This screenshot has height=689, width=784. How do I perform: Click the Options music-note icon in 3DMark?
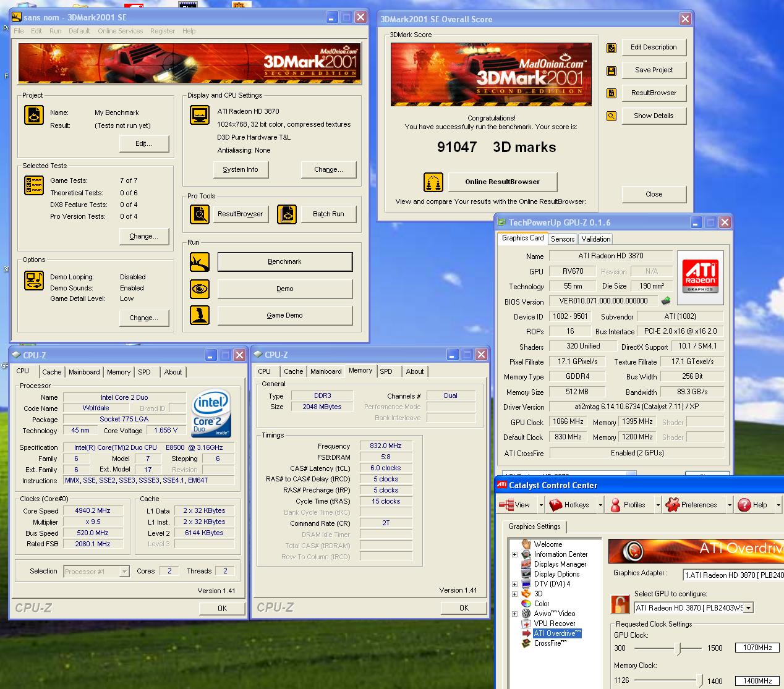tap(34, 280)
